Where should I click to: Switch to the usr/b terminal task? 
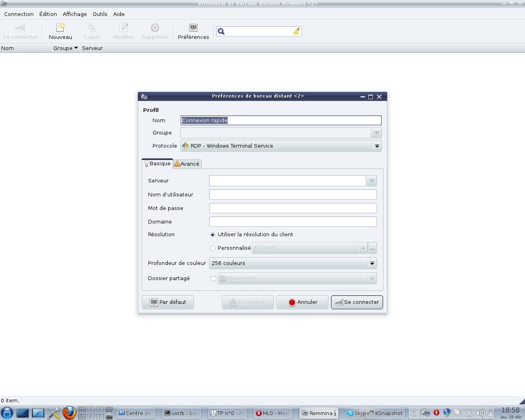pos(181,413)
